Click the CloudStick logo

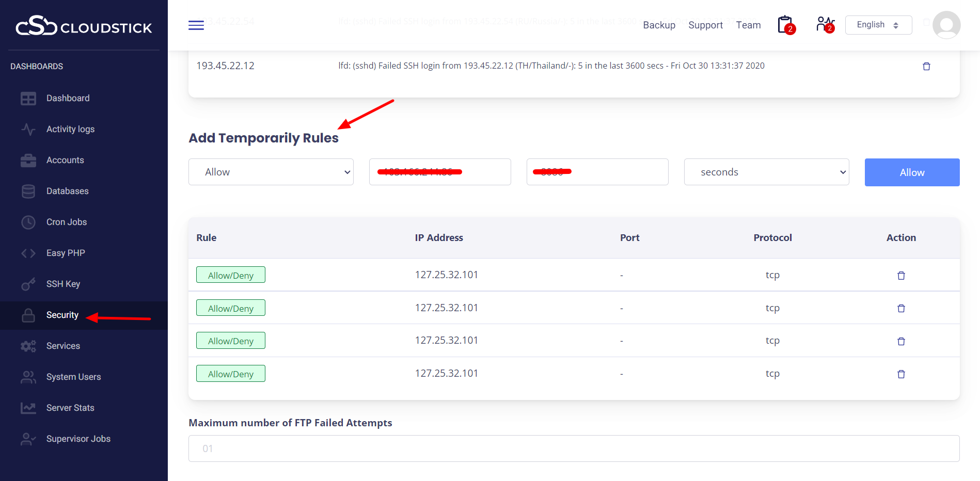[x=84, y=26]
